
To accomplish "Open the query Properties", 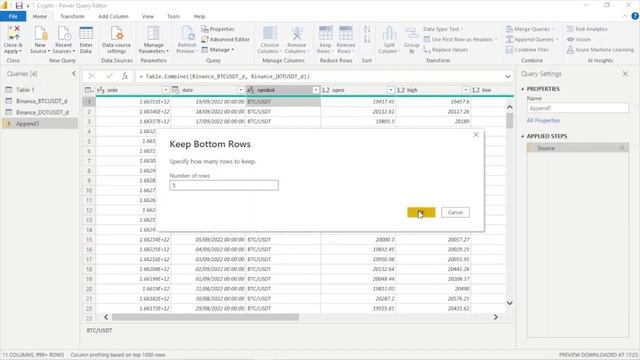I will (218, 29).
